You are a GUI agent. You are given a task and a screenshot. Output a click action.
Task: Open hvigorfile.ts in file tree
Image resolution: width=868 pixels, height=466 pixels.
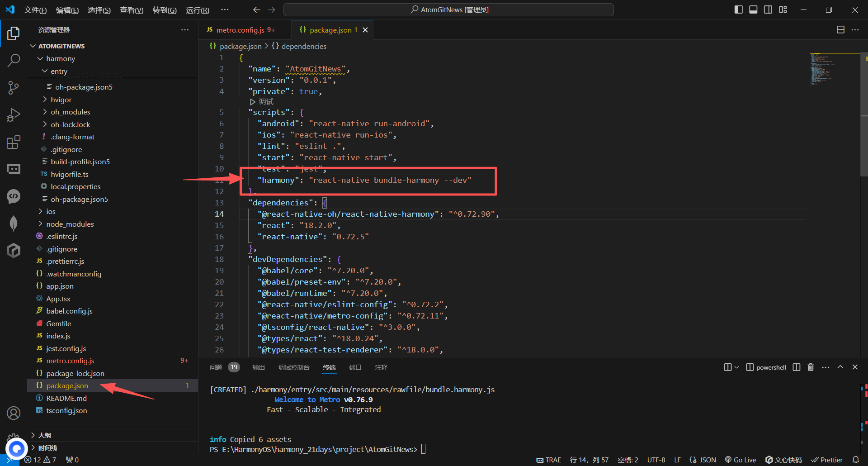tap(113, 174)
